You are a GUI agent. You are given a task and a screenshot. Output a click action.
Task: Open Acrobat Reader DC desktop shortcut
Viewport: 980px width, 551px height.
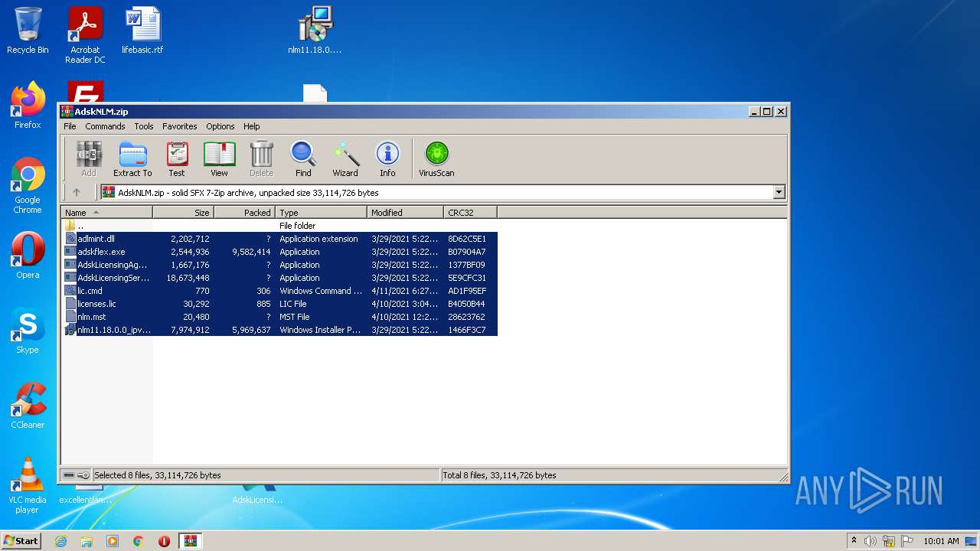(x=85, y=35)
